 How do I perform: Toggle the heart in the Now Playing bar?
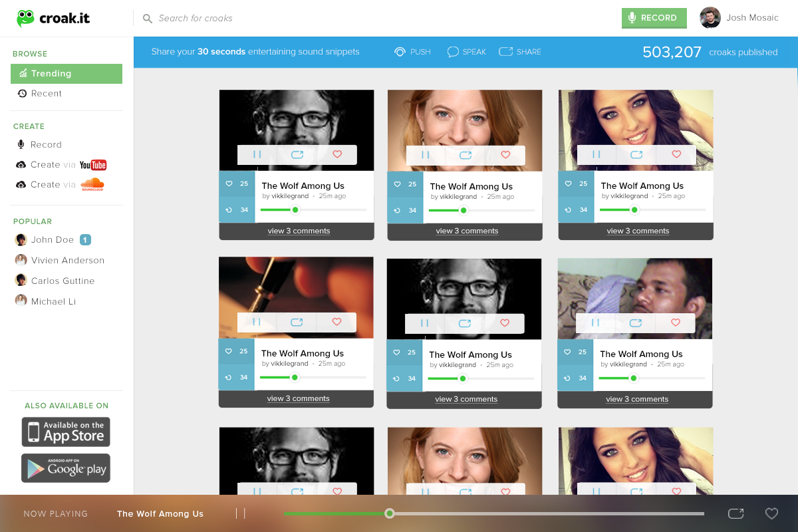tap(771, 513)
